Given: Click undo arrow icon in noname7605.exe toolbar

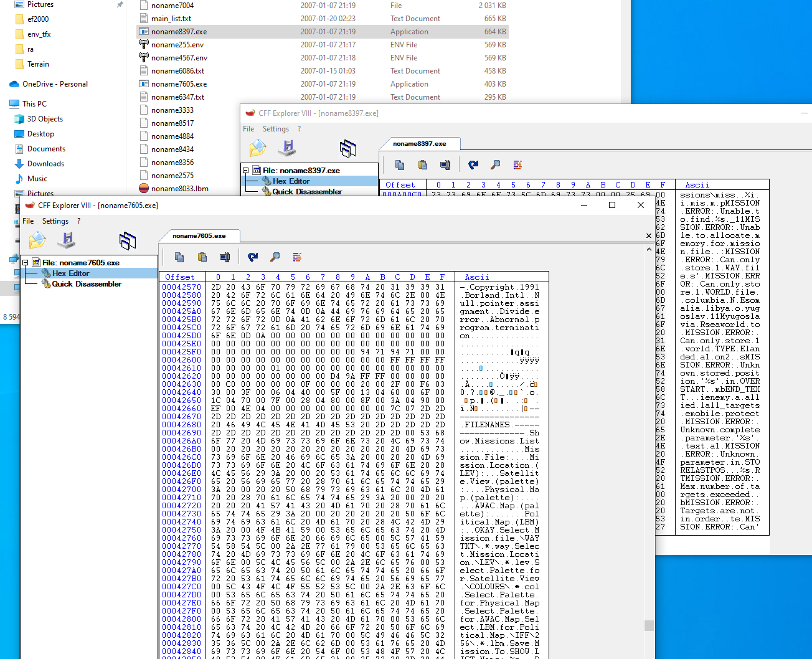Looking at the screenshot, I should 253,257.
